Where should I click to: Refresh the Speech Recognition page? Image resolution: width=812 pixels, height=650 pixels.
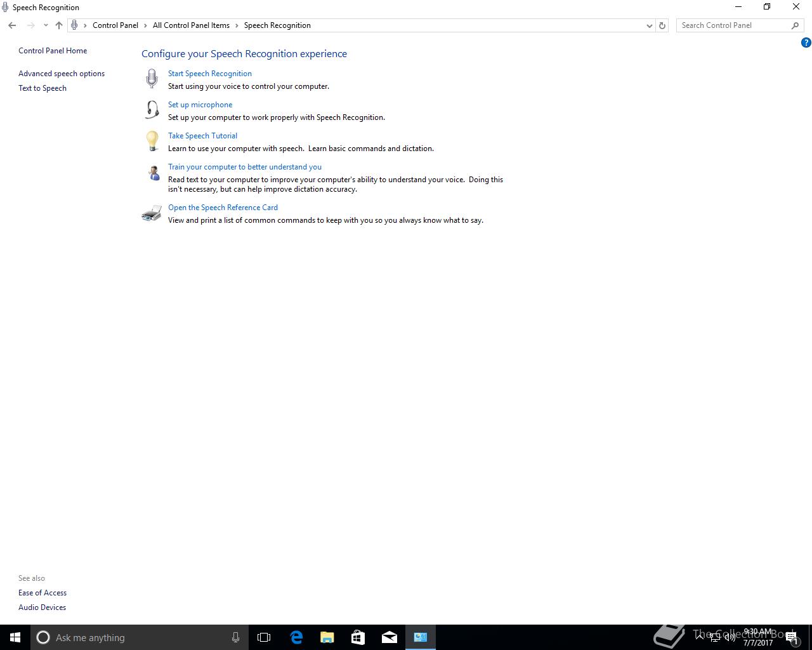click(x=662, y=25)
